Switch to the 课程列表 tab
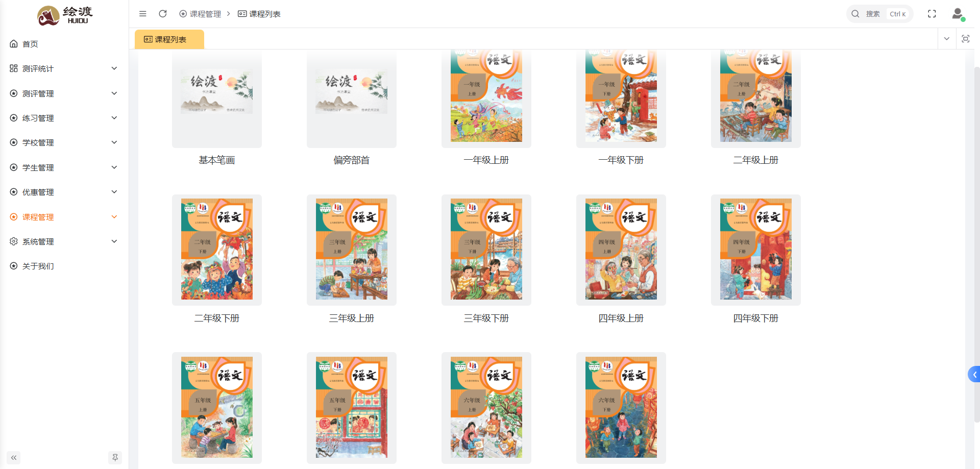980x469 pixels. click(169, 39)
